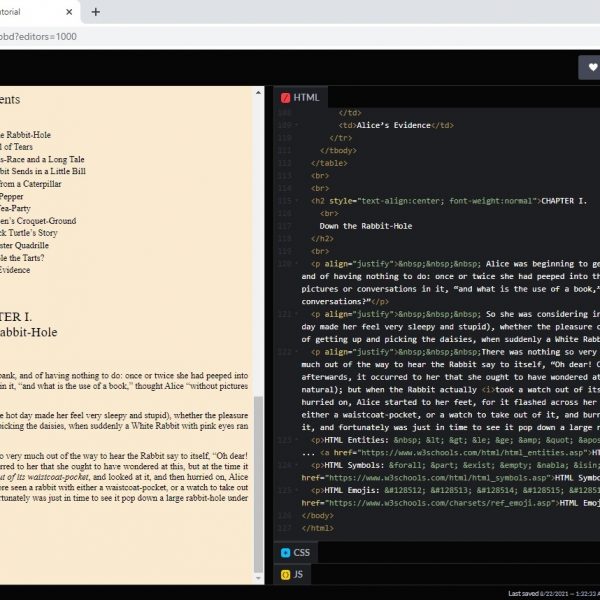Open a new browser tab with plus icon
The width and height of the screenshot is (600, 600).
(x=96, y=12)
